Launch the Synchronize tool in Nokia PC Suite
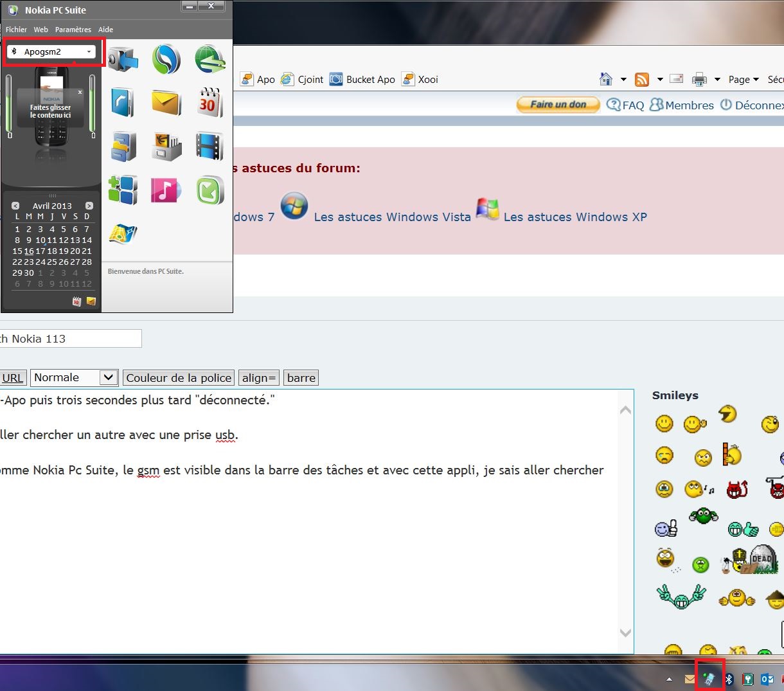 pos(166,60)
